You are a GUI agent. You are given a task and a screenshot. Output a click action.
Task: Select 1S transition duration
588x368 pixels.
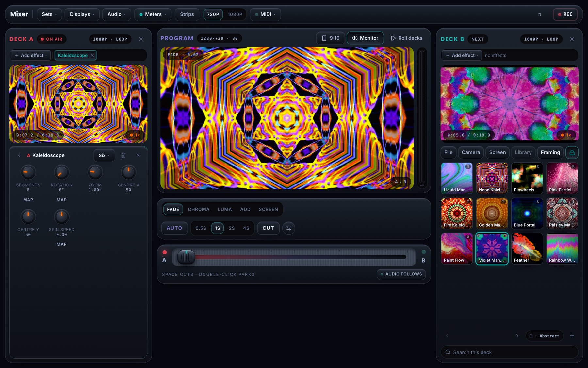click(x=218, y=228)
